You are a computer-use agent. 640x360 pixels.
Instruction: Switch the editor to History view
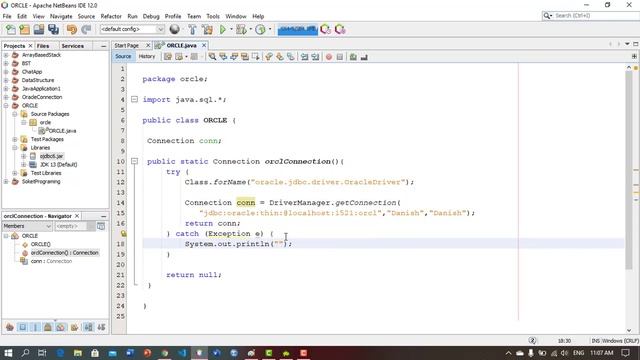[147, 57]
